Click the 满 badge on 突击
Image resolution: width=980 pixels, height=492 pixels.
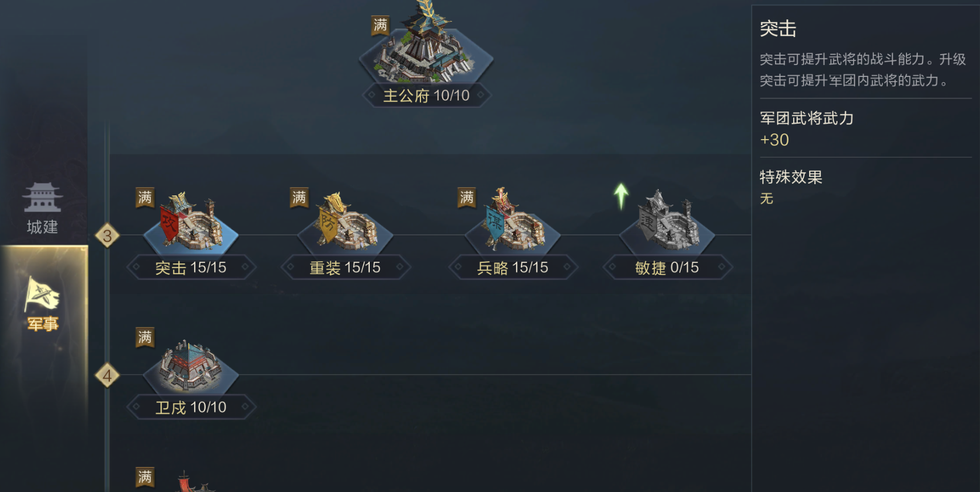(x=145, y=198)
